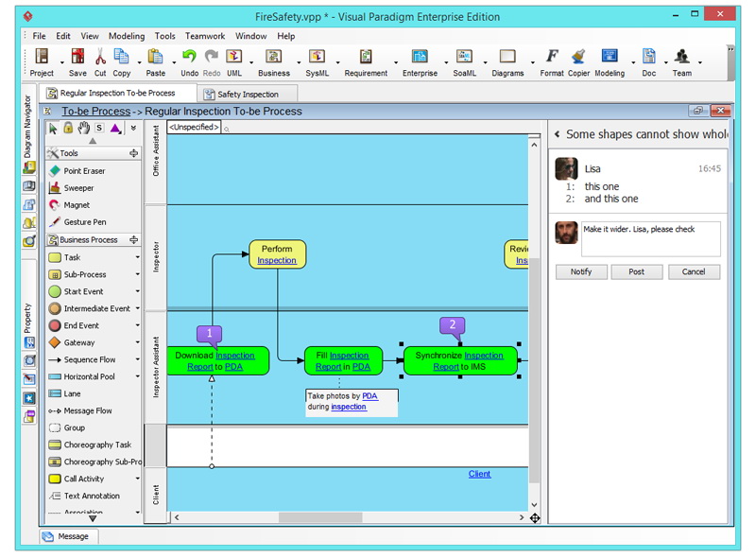This screenshot has width=756, height=558.
Task: Open the File menu
Action: (39, 36)
